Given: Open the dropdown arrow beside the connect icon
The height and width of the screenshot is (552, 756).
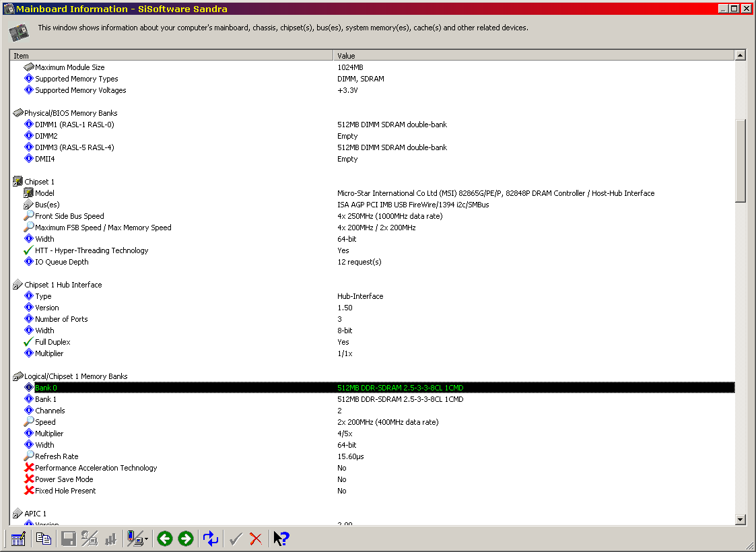Looking at the screenshot, I should [146, 539].
